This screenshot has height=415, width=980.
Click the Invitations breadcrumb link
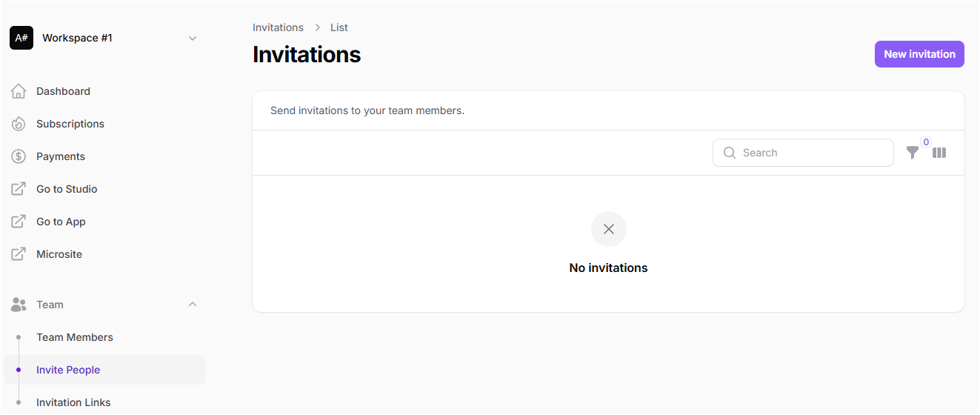point(278,27)
